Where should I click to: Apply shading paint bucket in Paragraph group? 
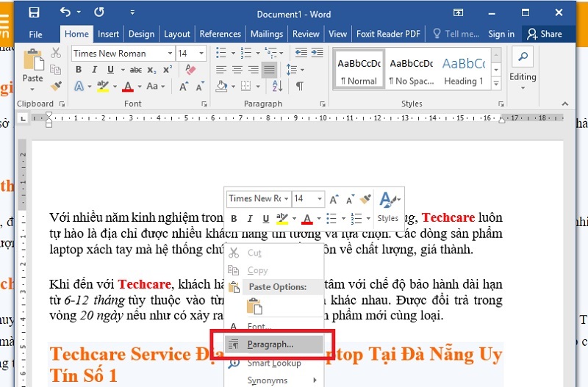tap(222, 86)
